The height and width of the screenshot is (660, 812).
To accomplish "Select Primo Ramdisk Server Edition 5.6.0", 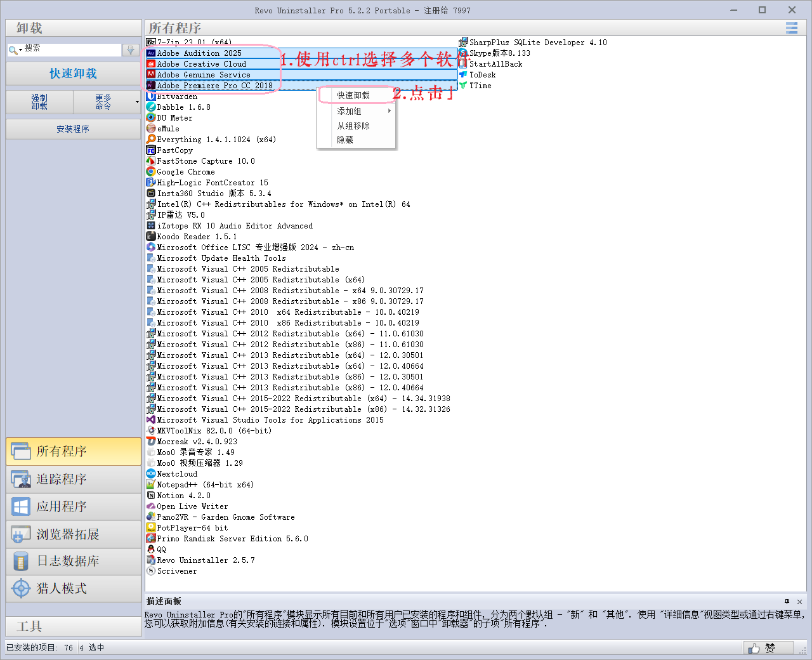I will click(228, 539).
